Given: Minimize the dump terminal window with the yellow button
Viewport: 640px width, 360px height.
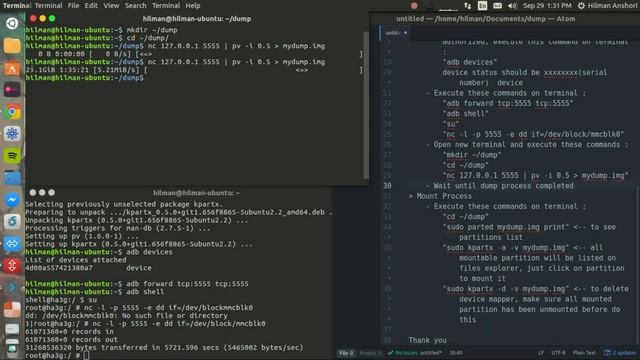Looking at the screenshot, I should (42, 18).
